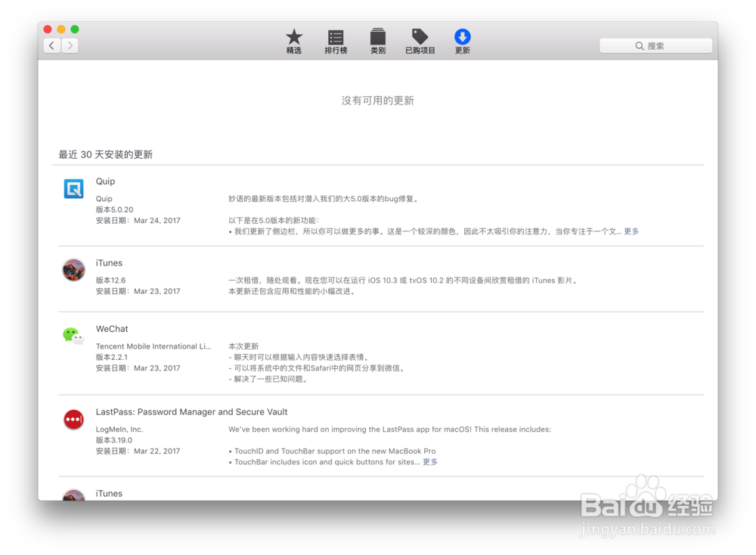Click the 最近 30 天安装的更新 heading

click(106, 154)
